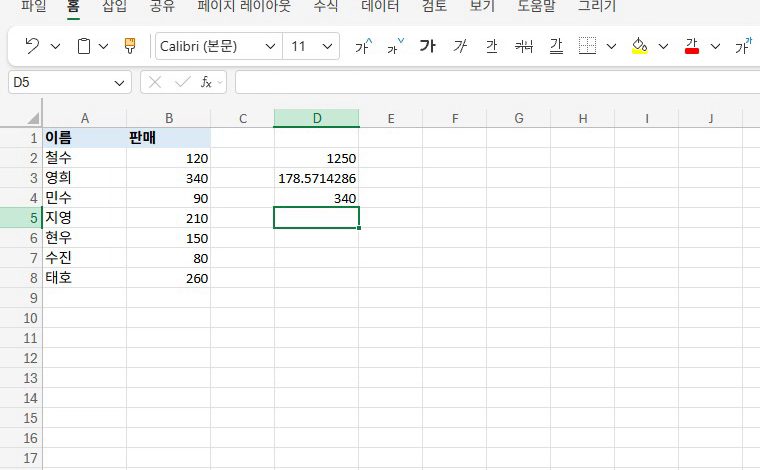Click the Paste clipboard icon
The width and height of the screenshot is (760, 470).
[84, 46]
